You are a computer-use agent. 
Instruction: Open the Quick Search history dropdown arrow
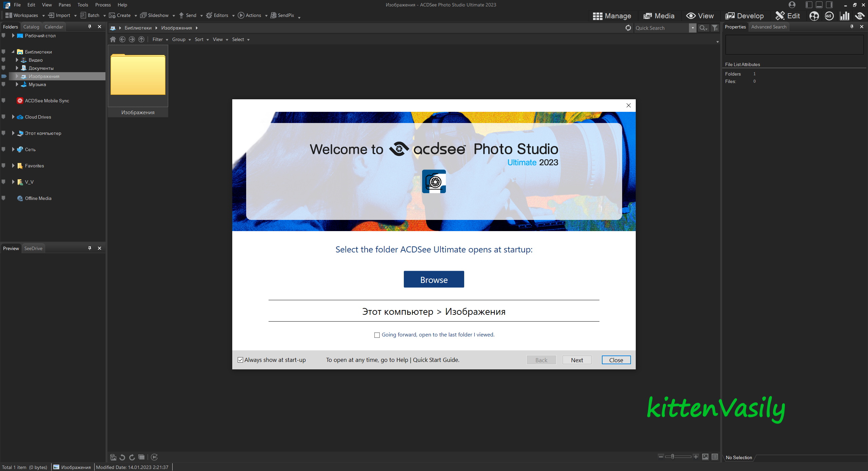(x=693, y=28)
